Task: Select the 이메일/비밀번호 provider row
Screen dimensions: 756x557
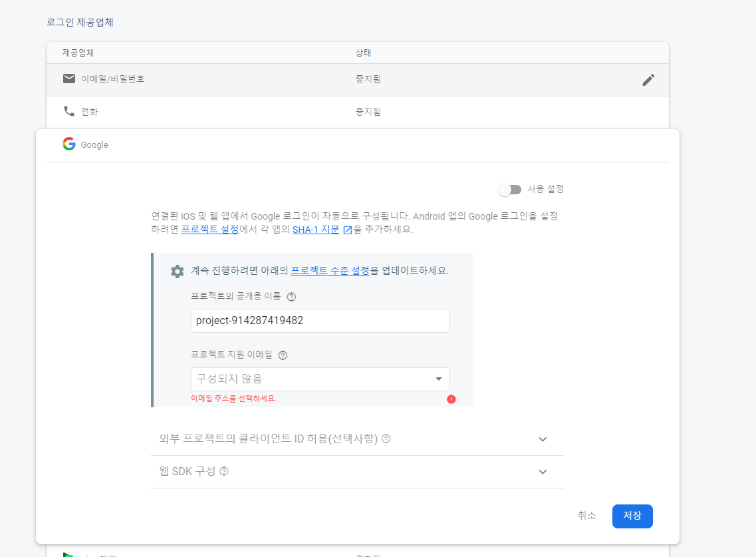Action: [357, 80]
